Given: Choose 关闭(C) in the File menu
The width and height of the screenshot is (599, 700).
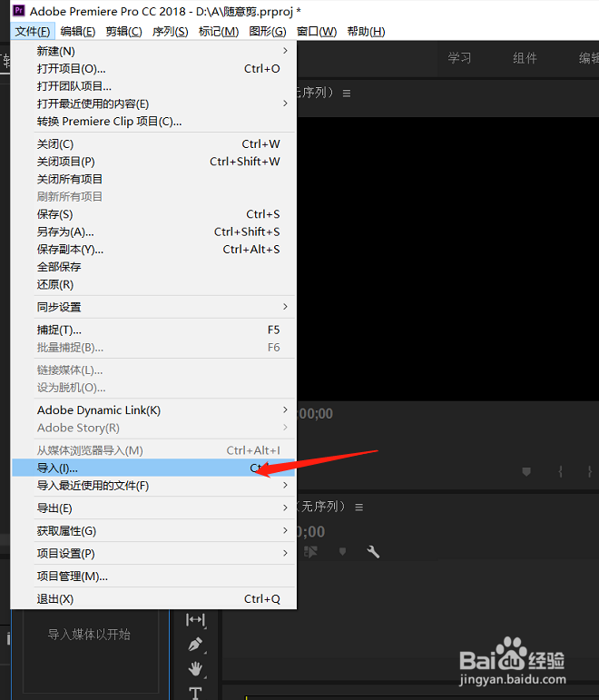Looking at the screenshot, I should click(x=154, y=144).
